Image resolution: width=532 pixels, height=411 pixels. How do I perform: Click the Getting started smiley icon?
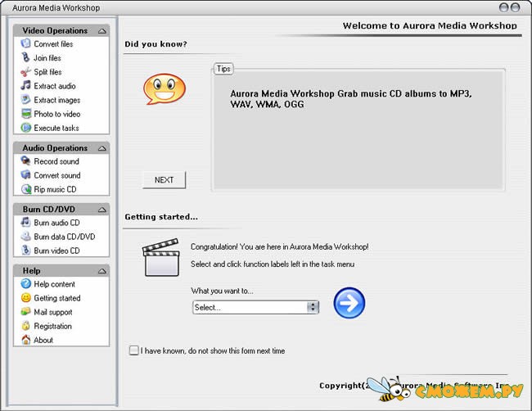26,298
